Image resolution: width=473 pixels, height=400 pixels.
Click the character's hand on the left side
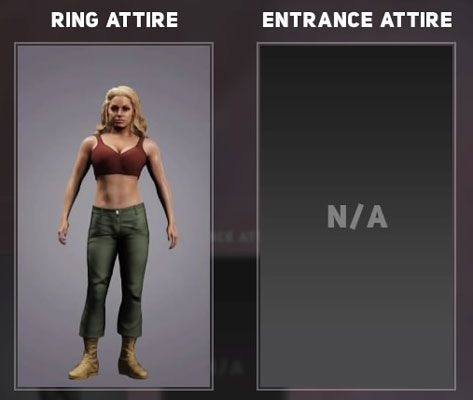(63, 233)
